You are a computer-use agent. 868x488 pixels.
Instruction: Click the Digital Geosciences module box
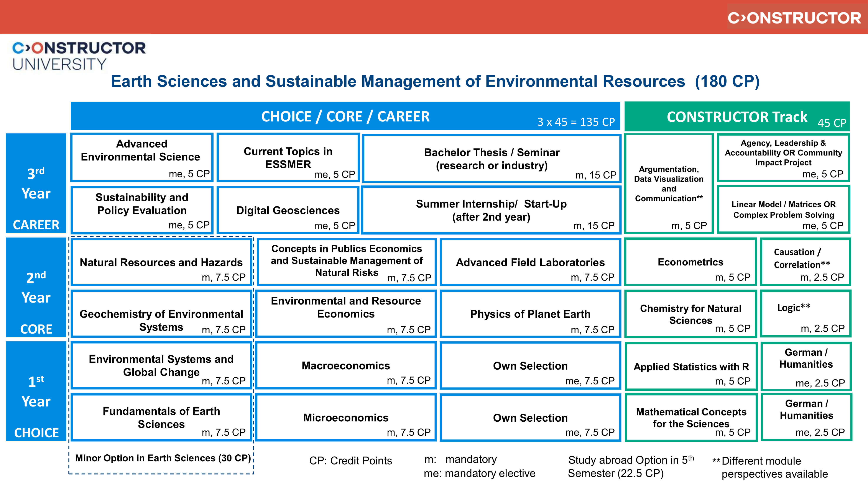(288, 210)
